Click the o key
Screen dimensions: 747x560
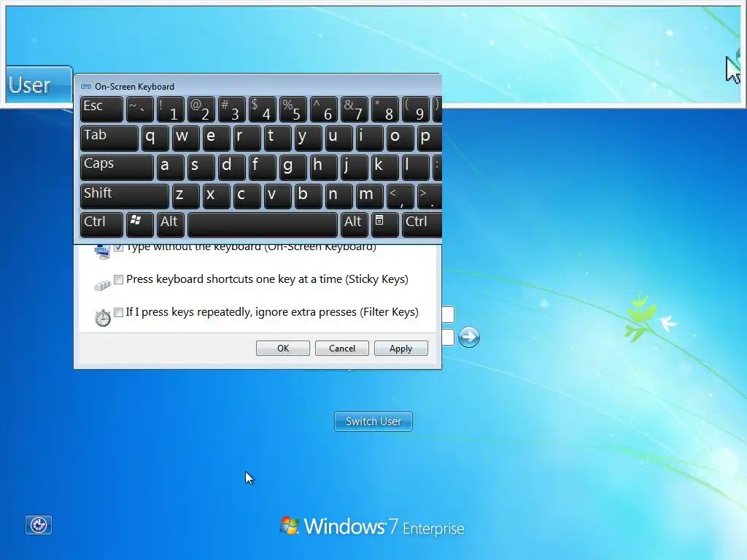click(x=400, y=138)
